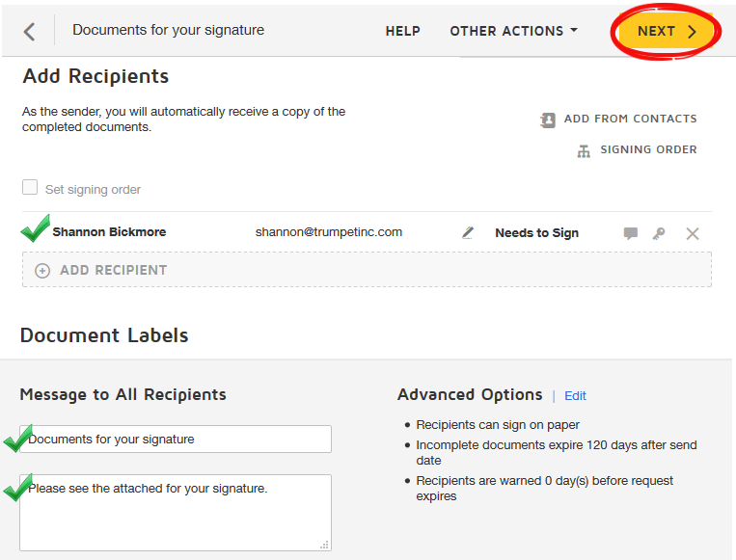Remove recipient Shannon Bickmore with X icon

coord(693,233)
